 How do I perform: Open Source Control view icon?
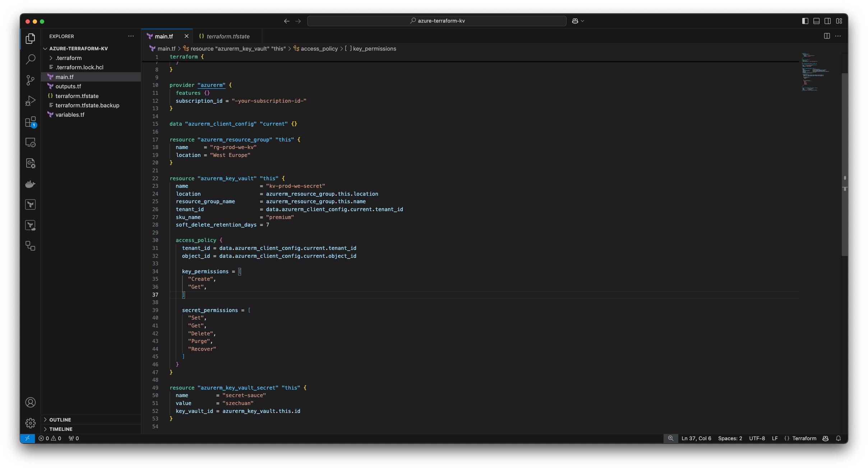[x=31, y=80]
